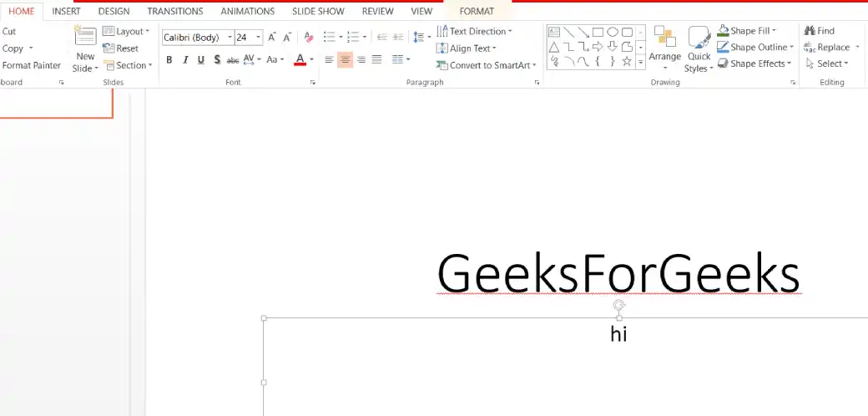Toggle Italic formatting
868x416 pixels.
pos(185,60)
